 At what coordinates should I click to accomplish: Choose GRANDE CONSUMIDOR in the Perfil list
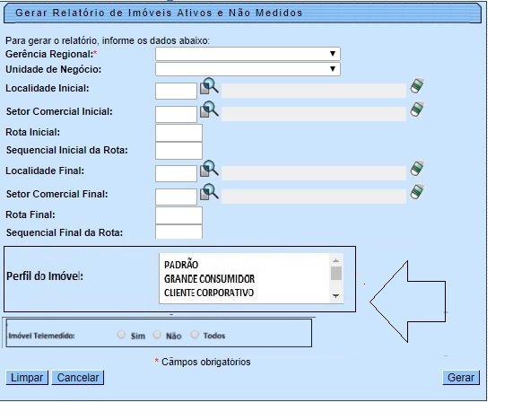coord(209,278)
